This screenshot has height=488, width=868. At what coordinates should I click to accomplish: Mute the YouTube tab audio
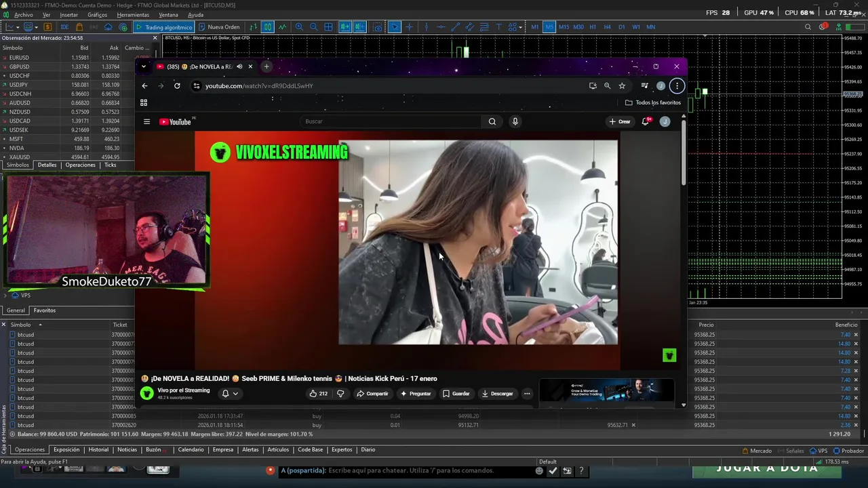point(239,66)
